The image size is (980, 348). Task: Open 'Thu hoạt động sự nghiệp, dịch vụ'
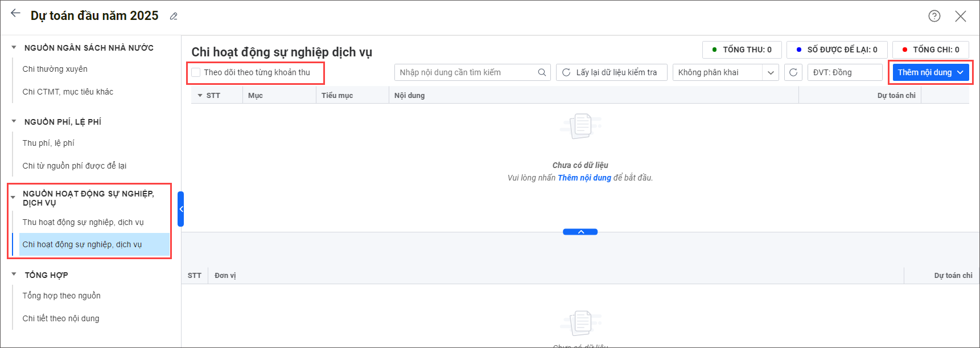pos(83,222)
